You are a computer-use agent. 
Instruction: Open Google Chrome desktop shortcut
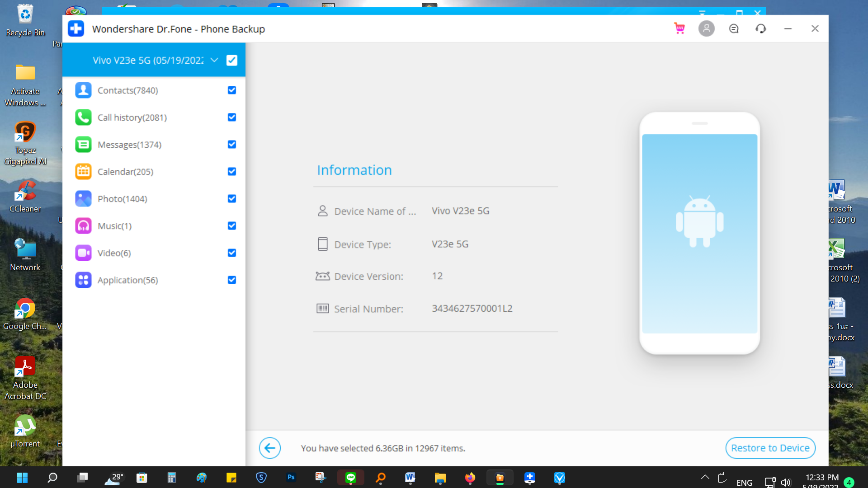click(x=25, y=314)
